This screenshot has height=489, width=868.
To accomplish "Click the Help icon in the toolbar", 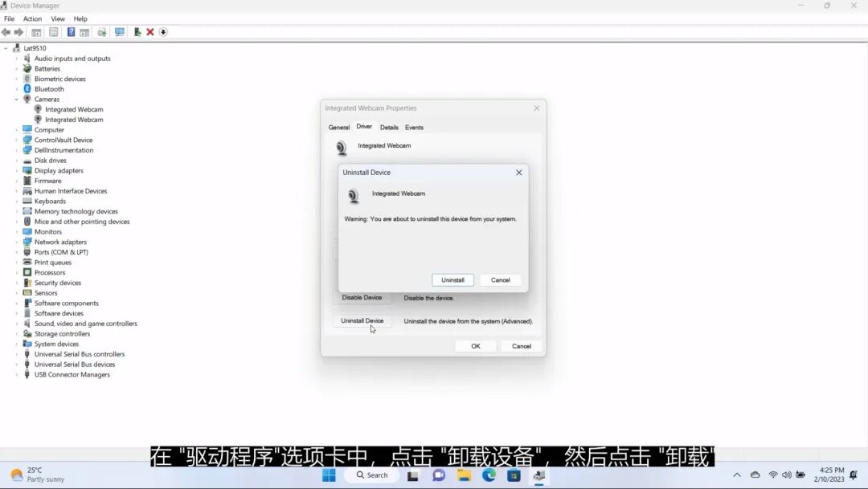I will [x=71, y=32].
